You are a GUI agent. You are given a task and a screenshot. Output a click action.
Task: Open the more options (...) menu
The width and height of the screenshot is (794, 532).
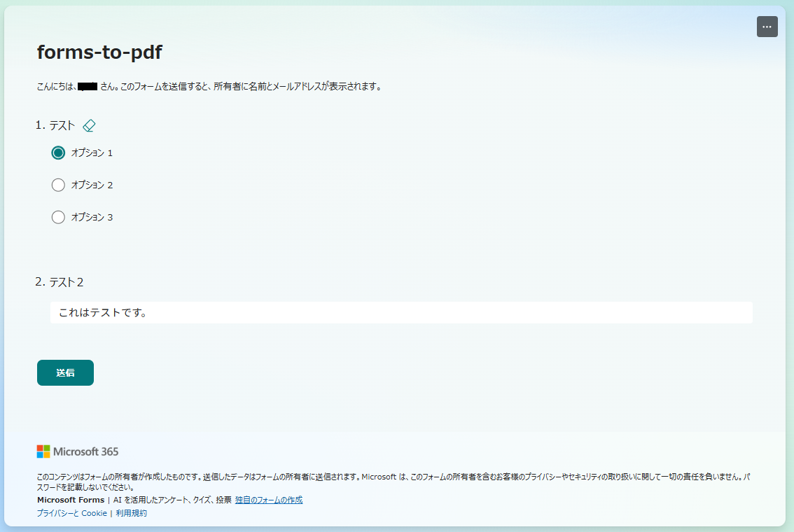pos(767,27)
